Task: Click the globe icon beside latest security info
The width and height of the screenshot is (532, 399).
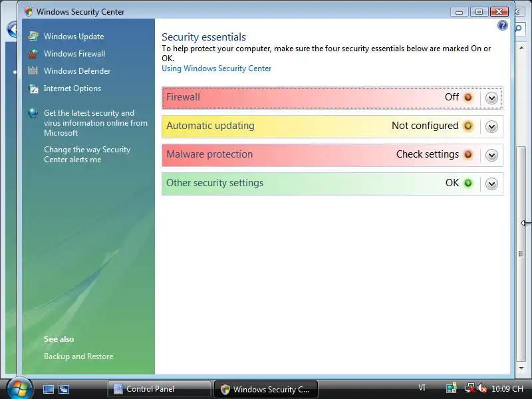Action: (x=33, y=112)
